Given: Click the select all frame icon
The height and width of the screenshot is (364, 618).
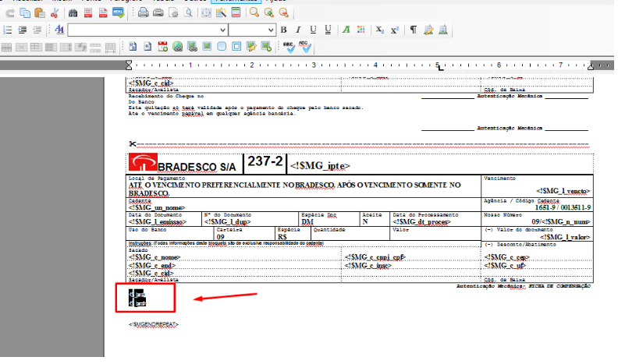Looking at the screenshot, I should 206,13.
